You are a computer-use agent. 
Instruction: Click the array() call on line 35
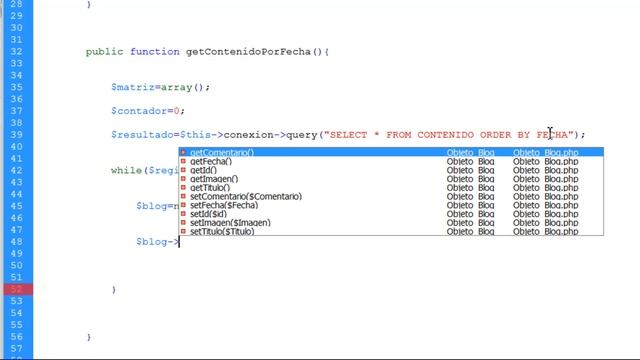182,87
